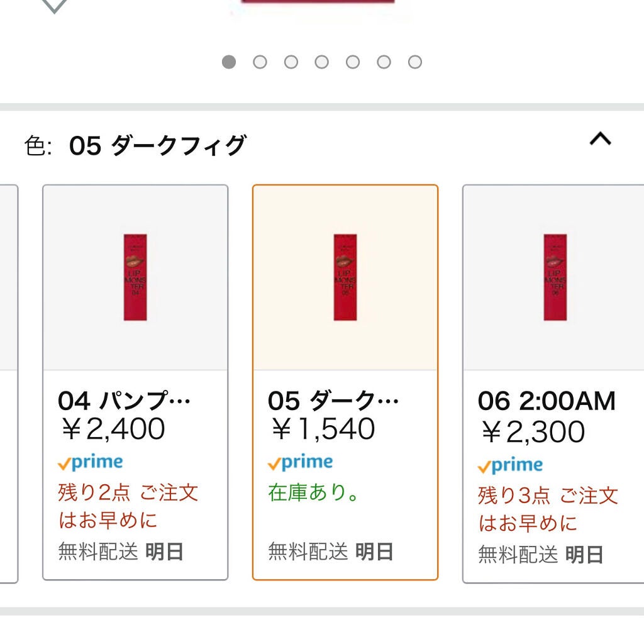Choose the 06 2:00AM color option
Screen dimensions: 644x644
(x=547, y=401)
